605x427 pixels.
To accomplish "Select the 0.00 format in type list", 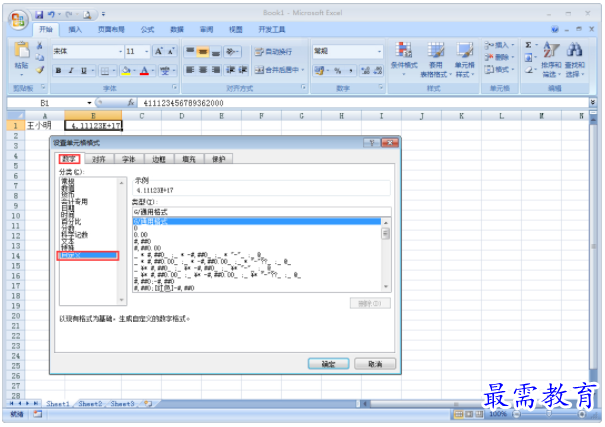I will (x=141, y=235).
